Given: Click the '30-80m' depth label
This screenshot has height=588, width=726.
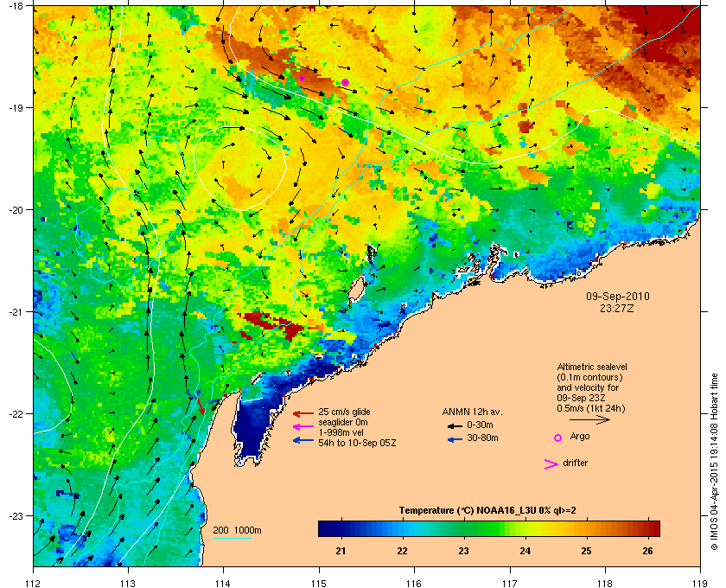Looking at the screenshot, I should pyautogui.click(x=482, y=438).
